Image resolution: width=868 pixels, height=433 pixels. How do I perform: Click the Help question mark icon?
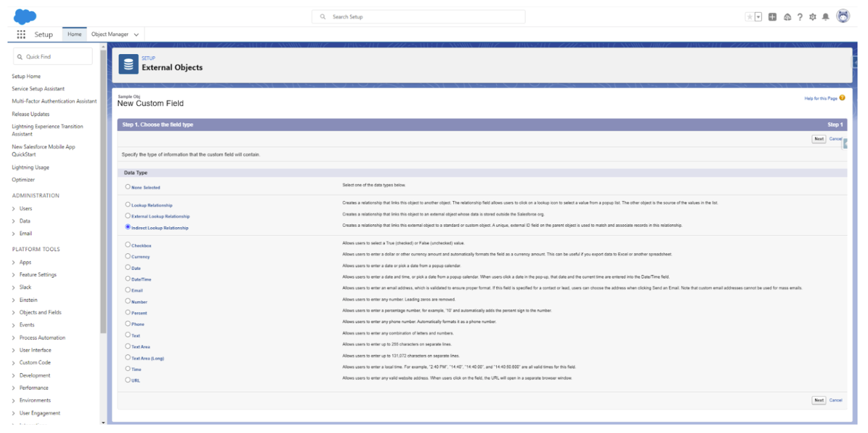[799, 17]
